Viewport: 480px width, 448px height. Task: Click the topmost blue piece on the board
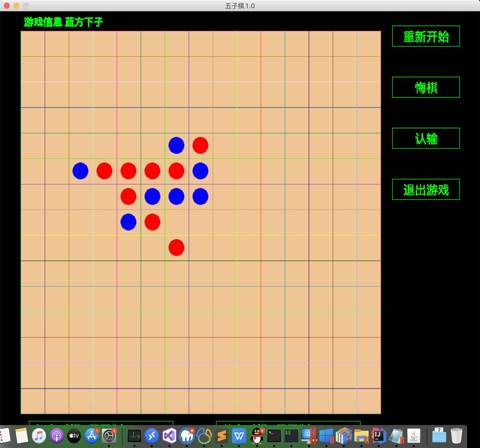click(x=176, y=145)
